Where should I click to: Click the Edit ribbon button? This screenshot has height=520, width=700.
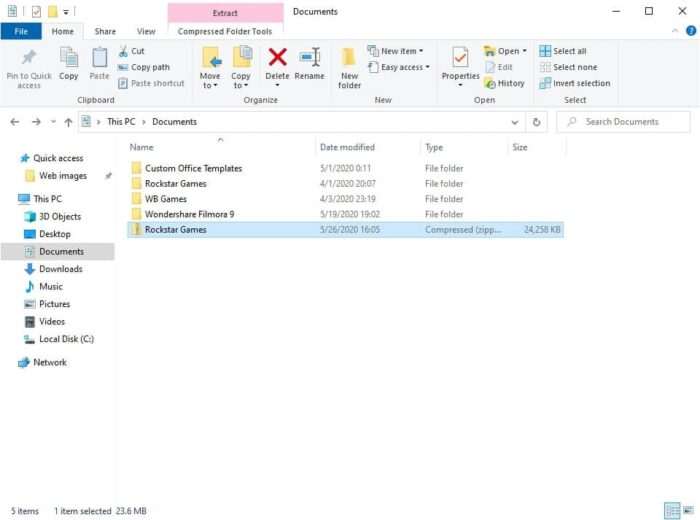(499, 67)
